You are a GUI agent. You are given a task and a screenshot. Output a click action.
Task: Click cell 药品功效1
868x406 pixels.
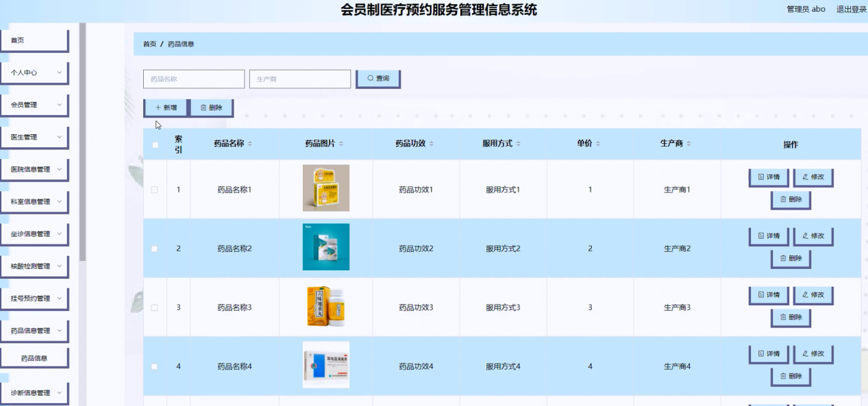[416, 190]
